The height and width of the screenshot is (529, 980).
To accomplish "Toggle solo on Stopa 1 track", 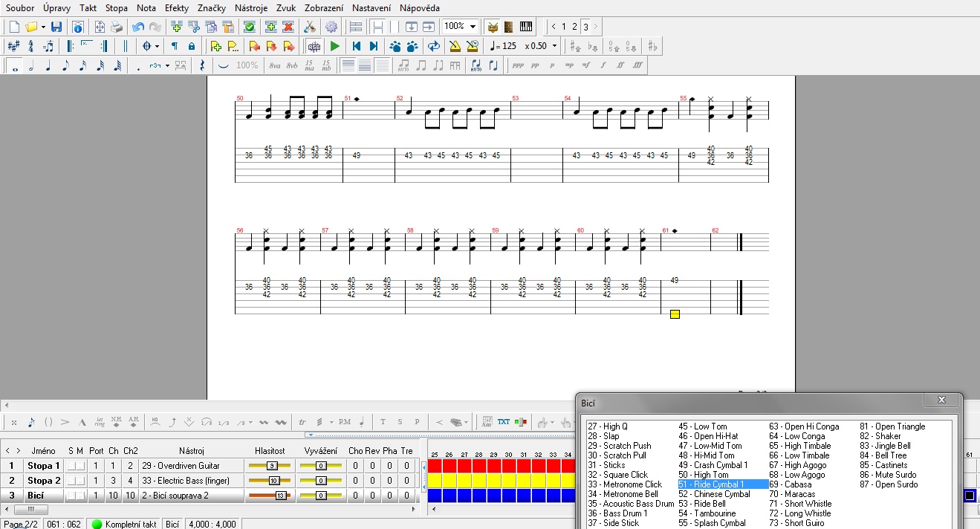I will (x=72, y=466).
